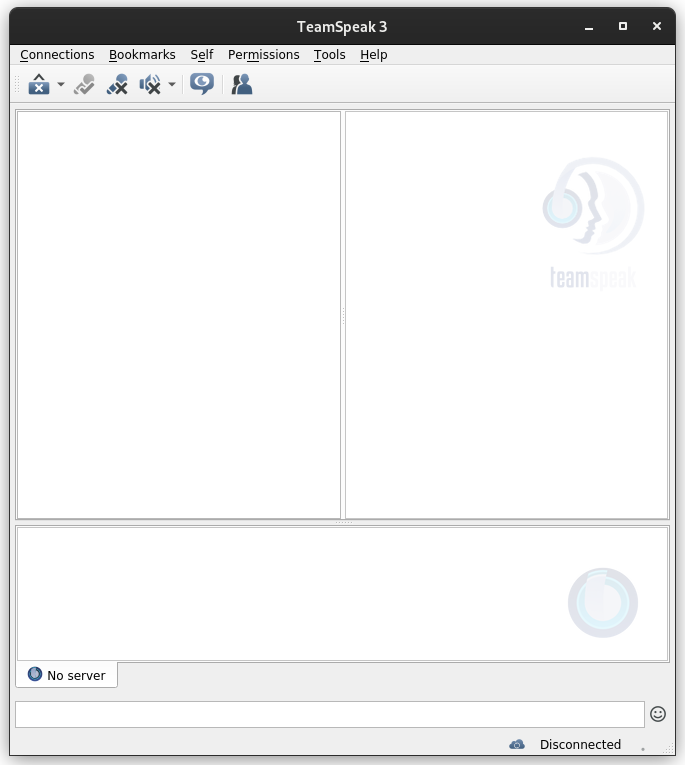685x765 pixels.
Task: Expand the speaker mute dropdown arrow
Action: 172,84
